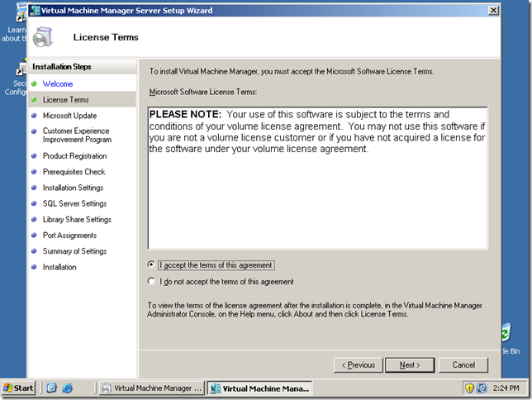Click the blue bullet beside Summary of Settings
The width and height of the screenshot is (532, 400).
point(34,251)
